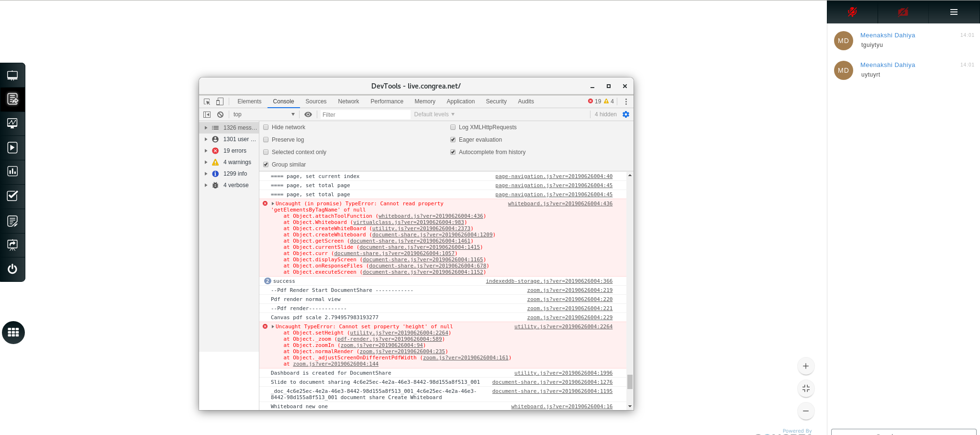Click the power off icon in sidebar

(13, 269)
